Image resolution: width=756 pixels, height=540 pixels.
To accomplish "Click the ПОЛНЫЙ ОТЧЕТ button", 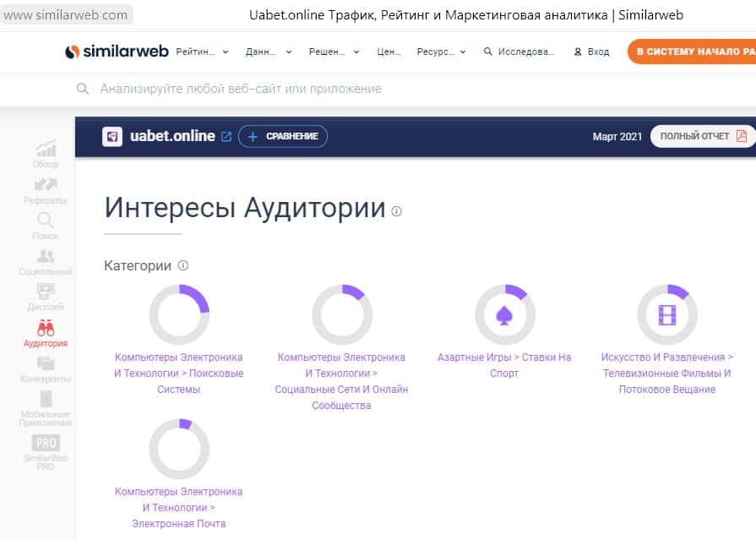I will click(703, 136).
